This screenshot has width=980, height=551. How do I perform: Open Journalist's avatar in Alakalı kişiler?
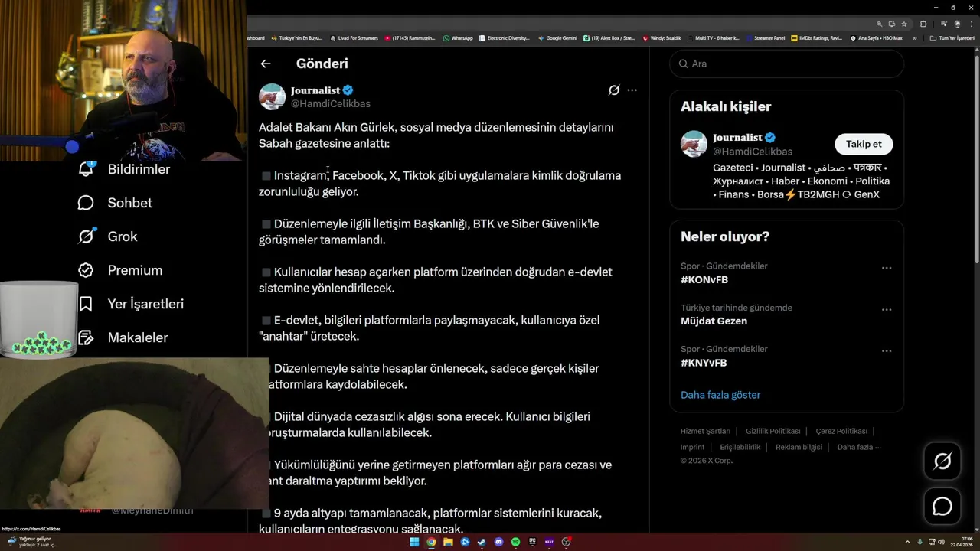[694, 144]
